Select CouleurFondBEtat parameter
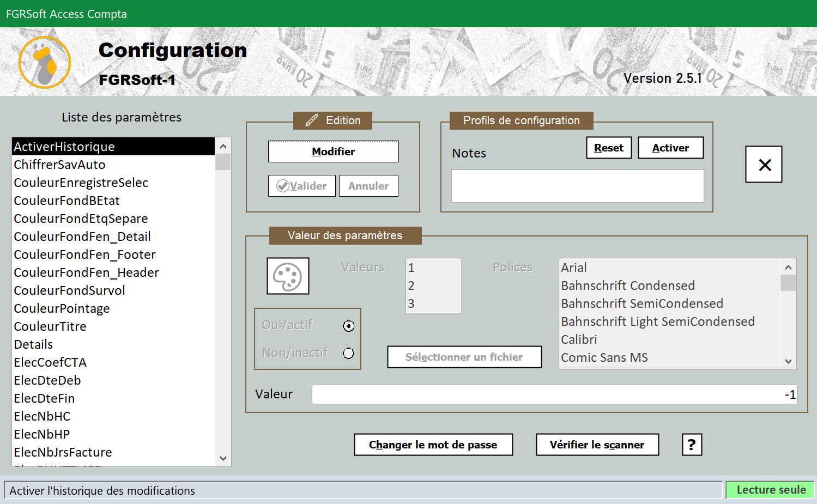Screen dimensions: 817x504 pyautogui.click(x=113, y=201)
